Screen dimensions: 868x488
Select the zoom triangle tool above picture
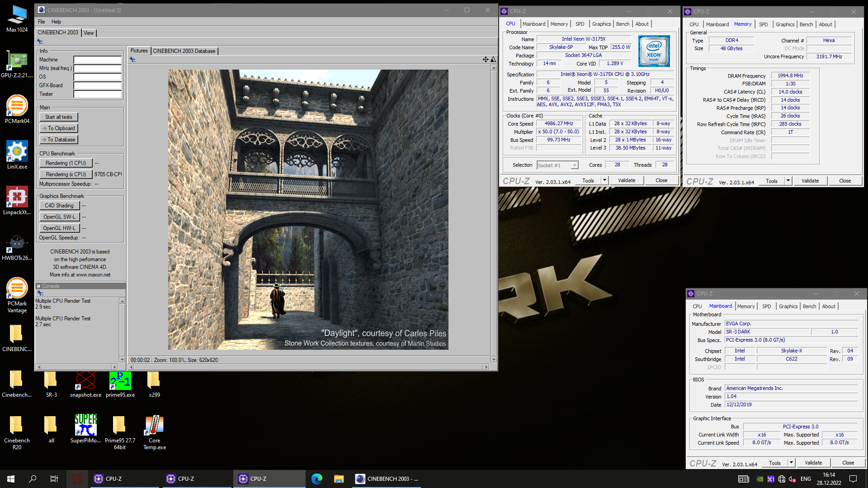[x=493, y=59]
